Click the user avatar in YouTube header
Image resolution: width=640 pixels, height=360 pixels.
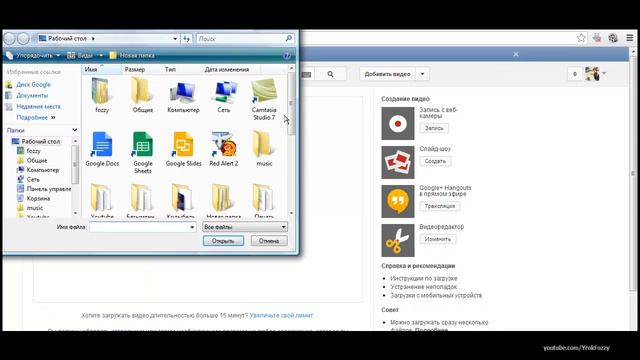592,74
